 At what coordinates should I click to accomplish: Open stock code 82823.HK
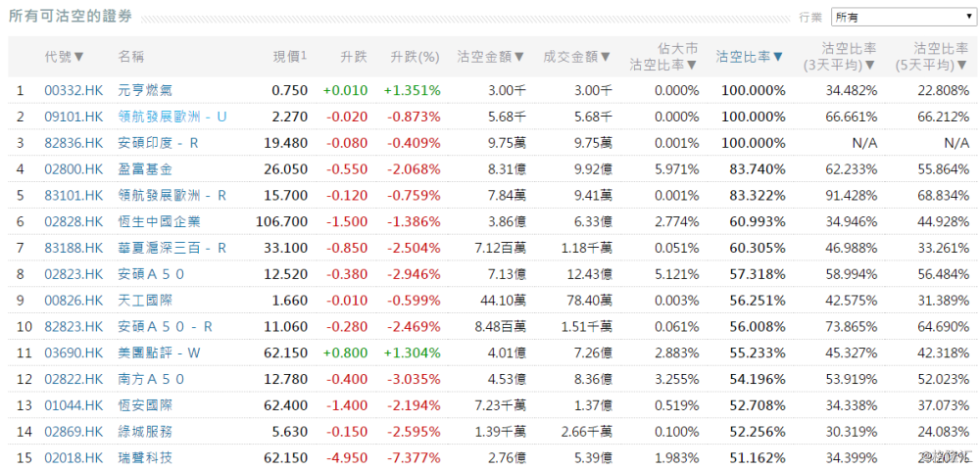(73, 326)
